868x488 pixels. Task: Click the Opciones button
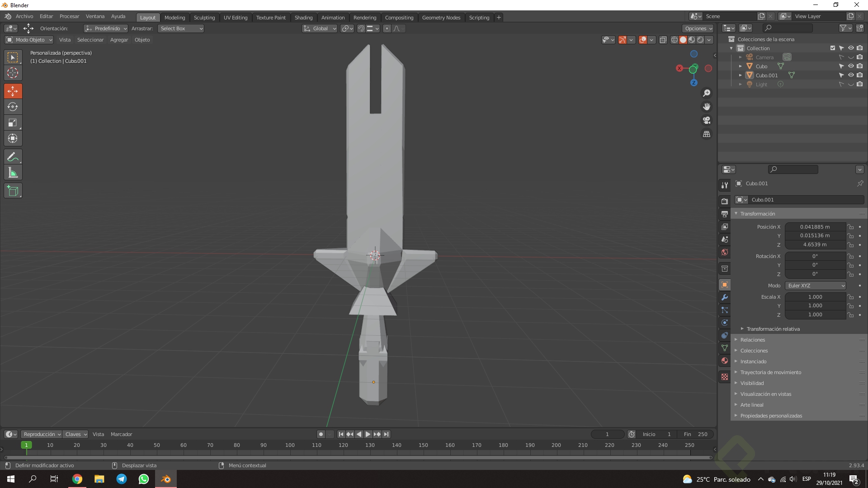698,28
